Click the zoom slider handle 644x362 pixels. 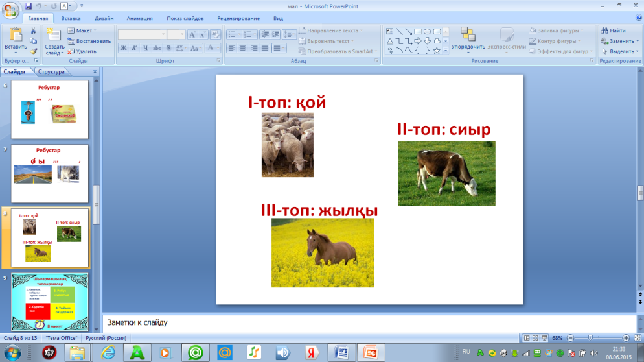point(590,338)
